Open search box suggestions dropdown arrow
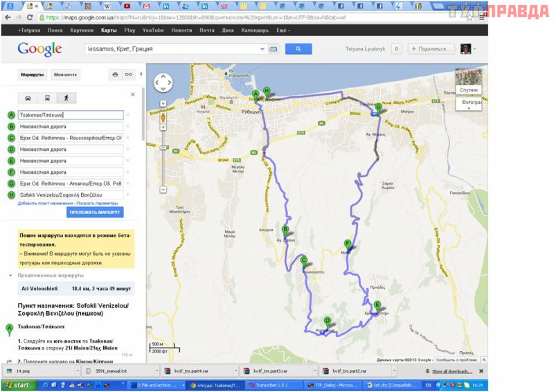Viewport: 554px width, 392px height. 262,49
